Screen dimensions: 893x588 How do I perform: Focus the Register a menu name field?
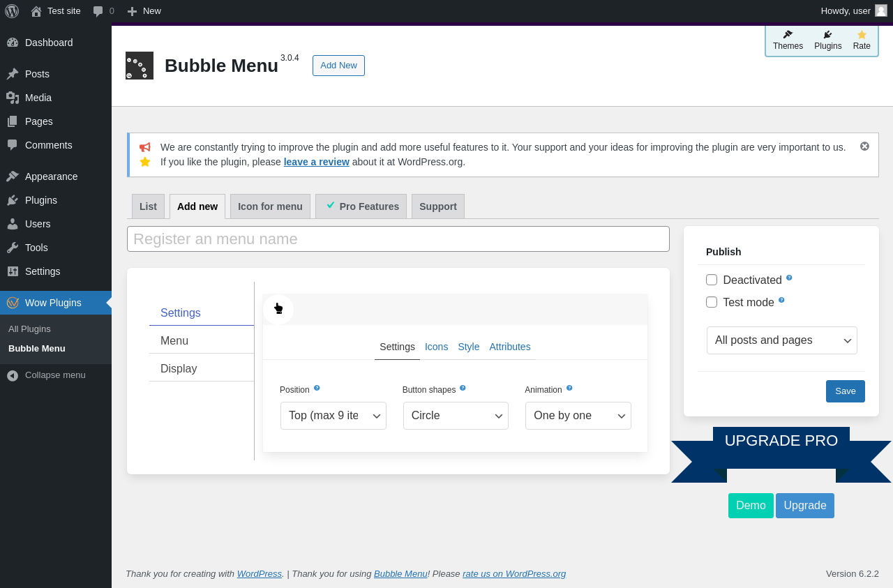398,239
